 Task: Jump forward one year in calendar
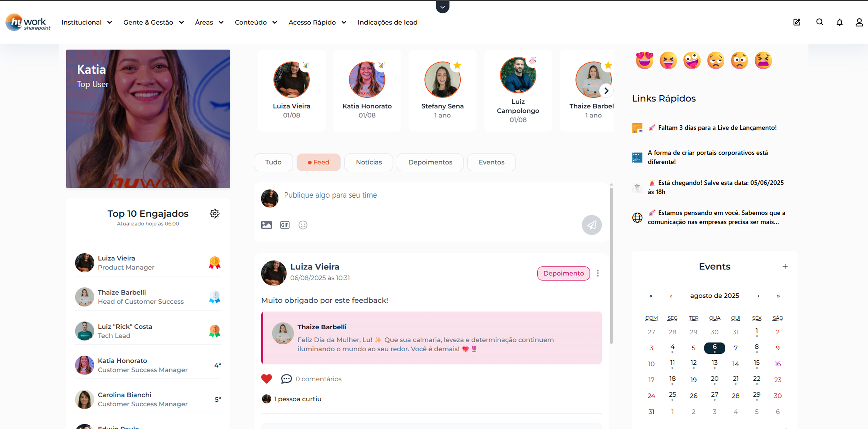pos(778,296)
